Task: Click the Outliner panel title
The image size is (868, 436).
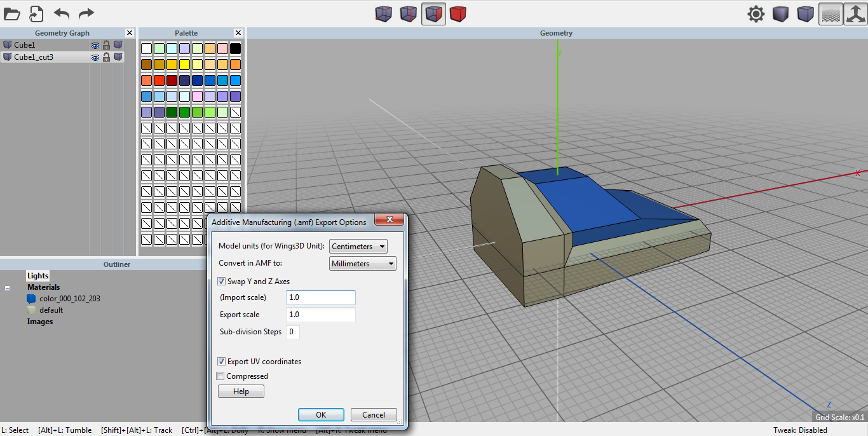Action: (117, 264)
